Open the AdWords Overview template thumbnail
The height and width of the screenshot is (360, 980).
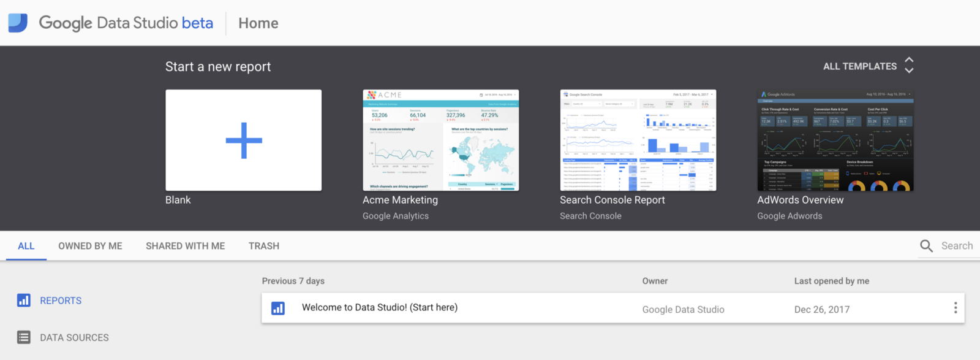(x=835, y=140)
